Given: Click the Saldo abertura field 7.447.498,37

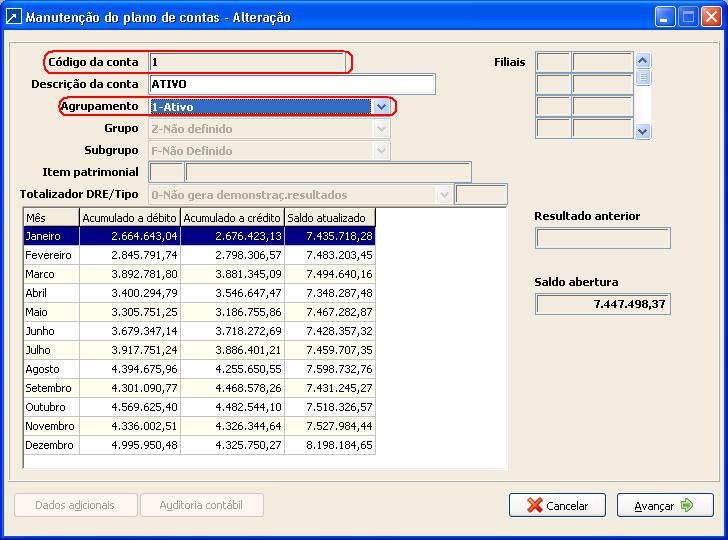Looking at the screenshot, I should [x=603, y=304].
